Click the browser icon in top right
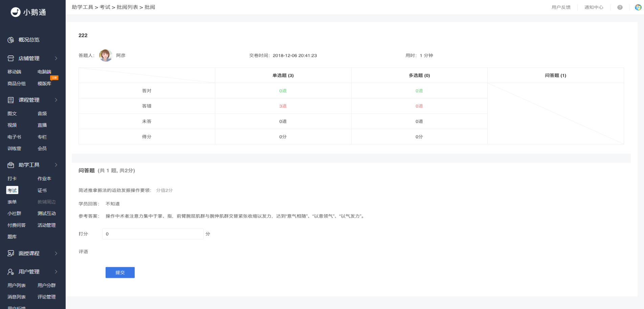The height and width of the screenshot is (309, 644). click(x=638, y=7)
